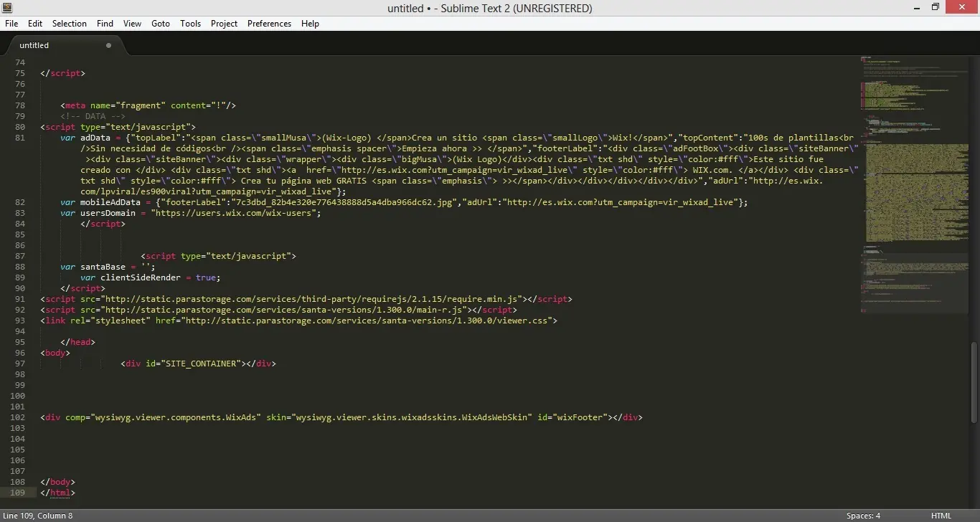
Task: Open the Spaces: 4 indentation selector
Action: (x=863, y=516)
